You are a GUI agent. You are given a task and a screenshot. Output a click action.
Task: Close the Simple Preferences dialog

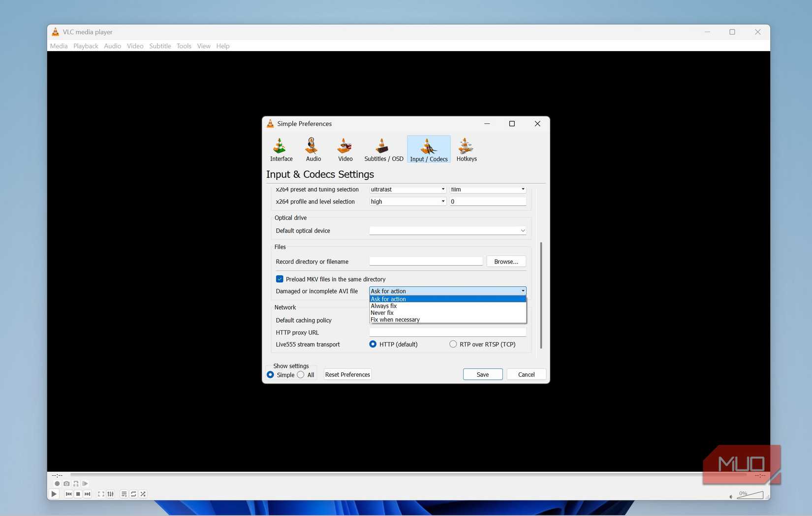click(537, 123)
